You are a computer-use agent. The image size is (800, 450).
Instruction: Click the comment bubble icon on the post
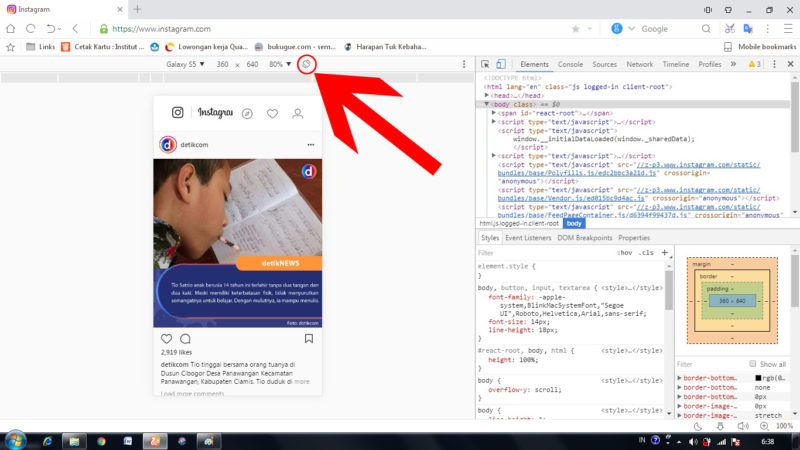tap(186, 339)
